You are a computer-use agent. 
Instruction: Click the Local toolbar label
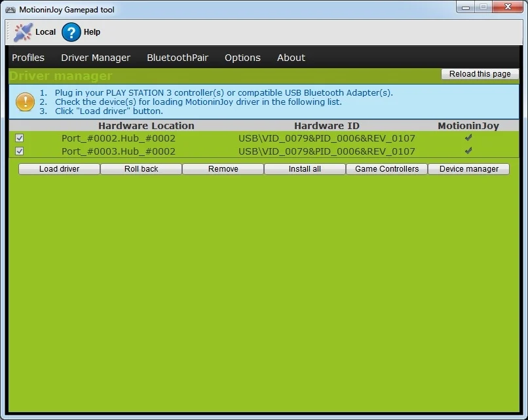[x=45, y=32]
